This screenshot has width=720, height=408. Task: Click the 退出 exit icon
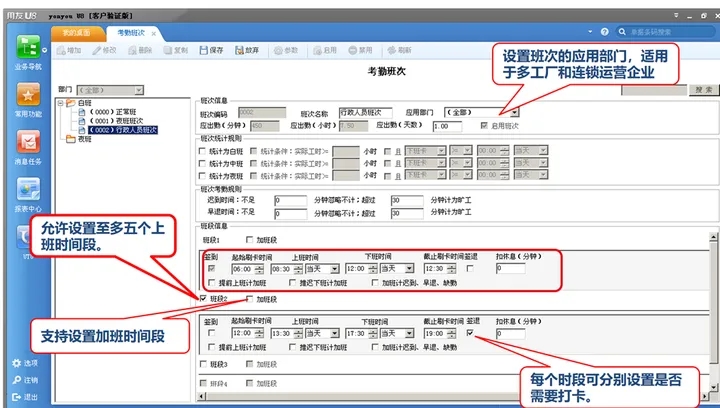[x=17, y=397]
